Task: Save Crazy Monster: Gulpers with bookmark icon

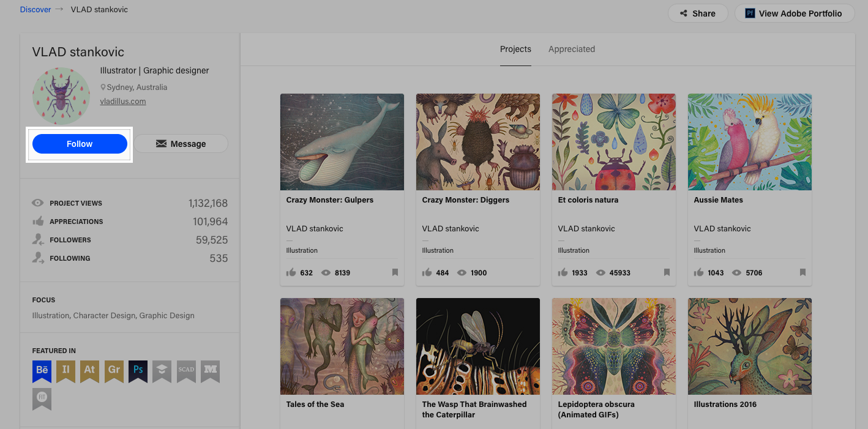Action: pos(395,272)
